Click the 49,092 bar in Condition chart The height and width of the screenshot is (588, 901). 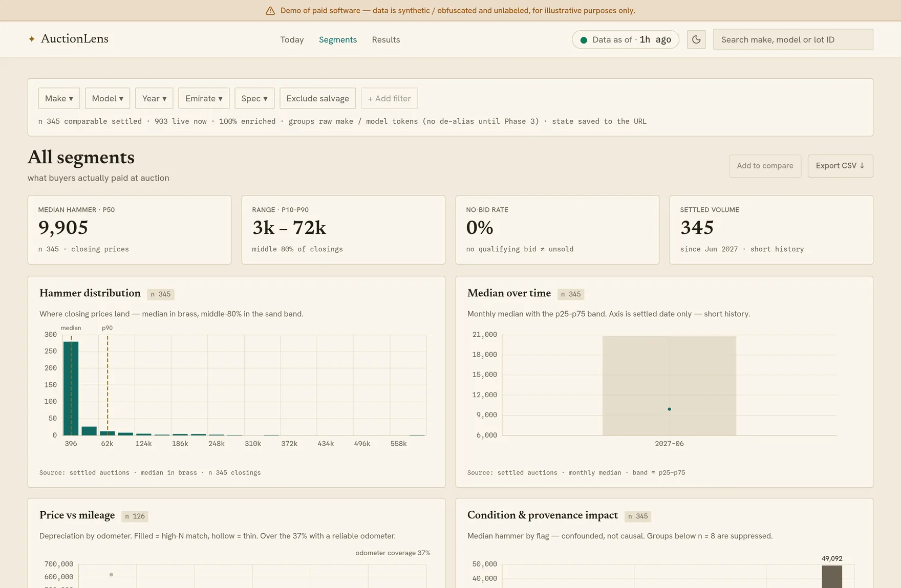[x=832, y=577]
